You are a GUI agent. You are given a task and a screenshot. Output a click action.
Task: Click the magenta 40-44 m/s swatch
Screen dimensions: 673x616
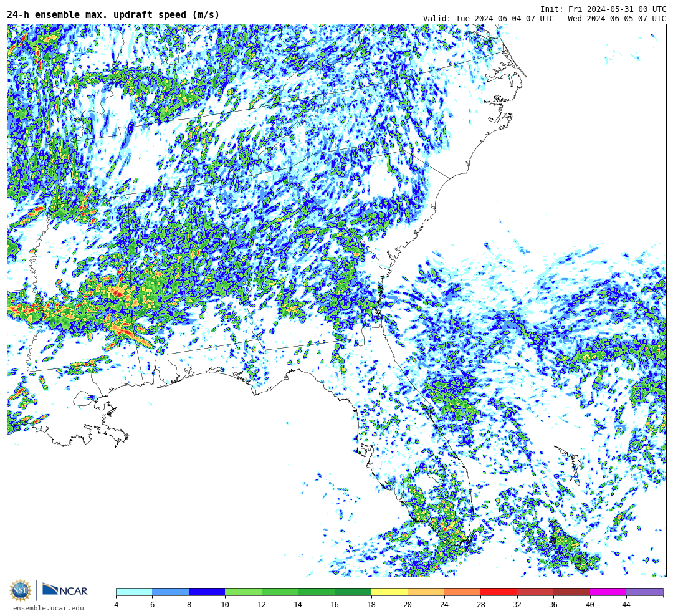pos(608,592)
